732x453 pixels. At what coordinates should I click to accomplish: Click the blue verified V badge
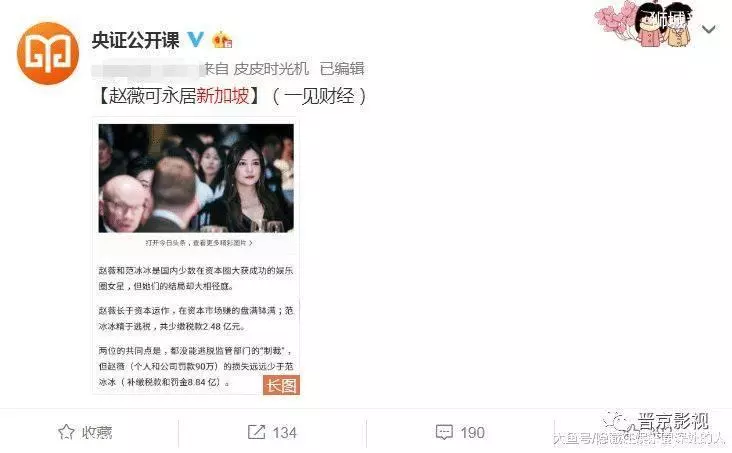pyautogui.click(x=196, y=40)
